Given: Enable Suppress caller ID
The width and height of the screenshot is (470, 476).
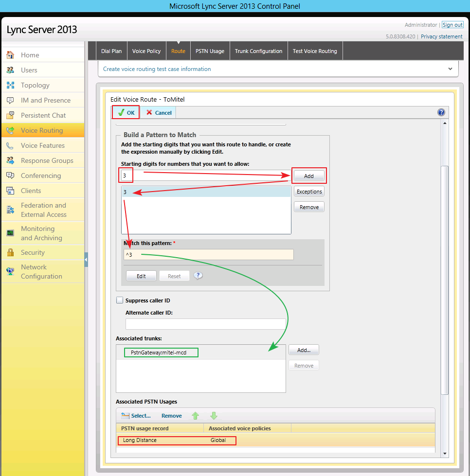Looking at the screenshot, I should (120, 300).
